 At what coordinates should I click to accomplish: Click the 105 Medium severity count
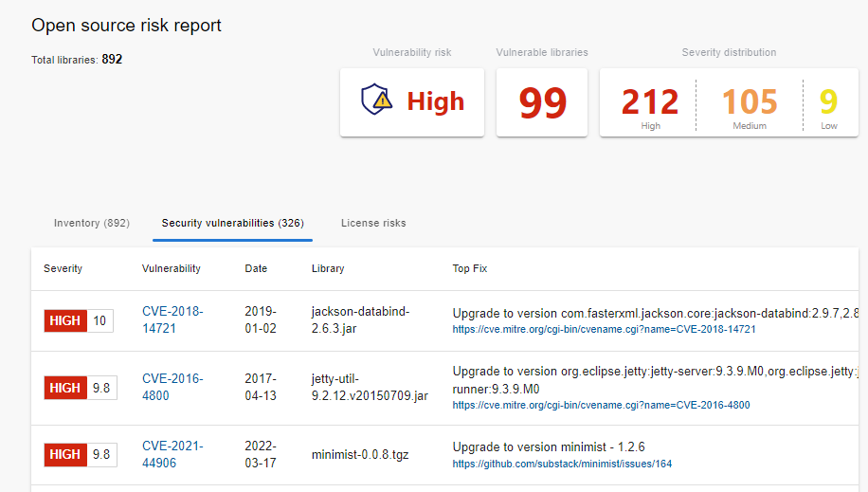tap(750, 102)
